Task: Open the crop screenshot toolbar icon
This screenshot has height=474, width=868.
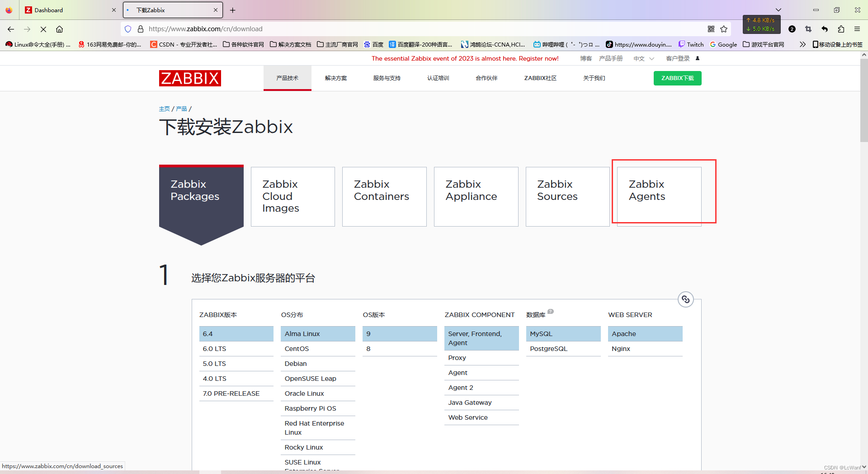Action: [x=808, y=29]
